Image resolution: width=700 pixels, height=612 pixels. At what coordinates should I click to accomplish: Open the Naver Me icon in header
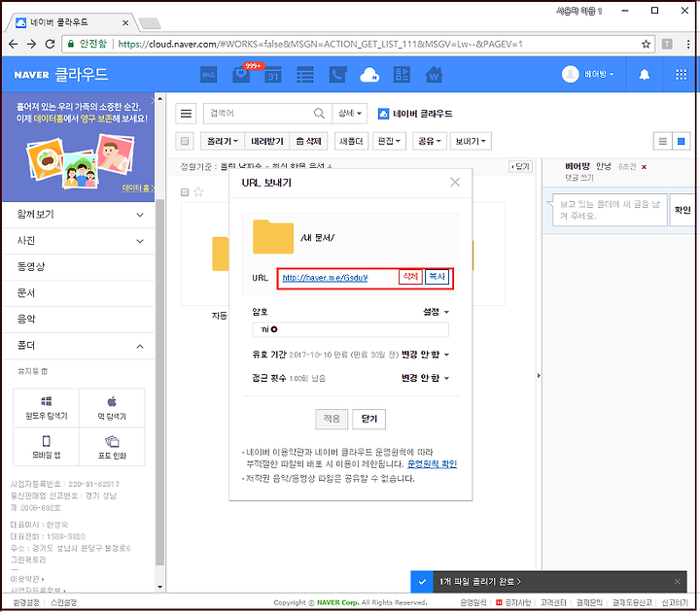pos(208,74)
